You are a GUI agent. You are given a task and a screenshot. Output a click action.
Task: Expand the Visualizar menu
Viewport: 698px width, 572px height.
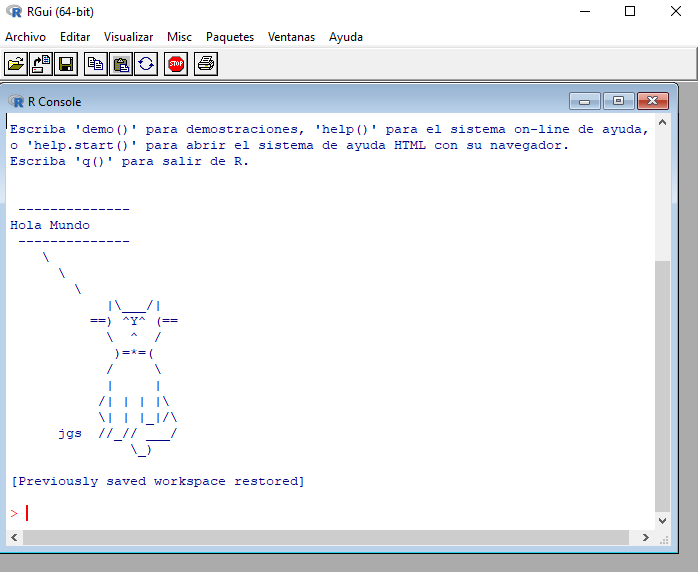click(128, 37)
